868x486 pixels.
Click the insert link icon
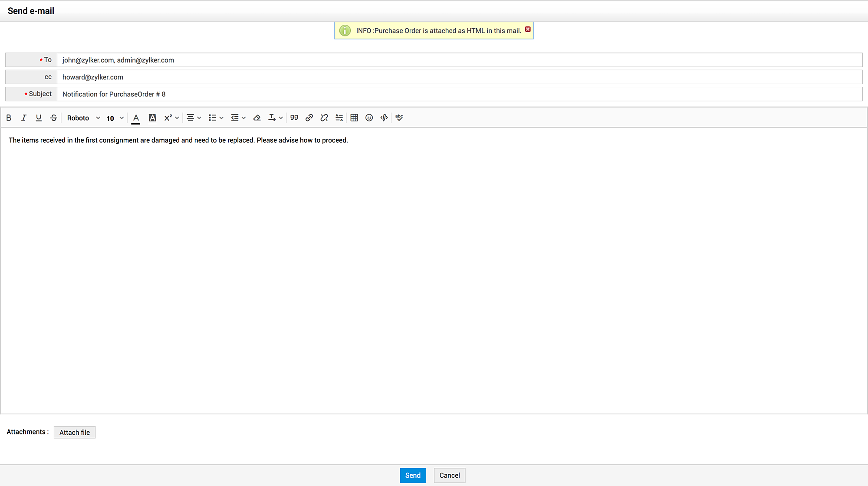[x=309, y=118]
